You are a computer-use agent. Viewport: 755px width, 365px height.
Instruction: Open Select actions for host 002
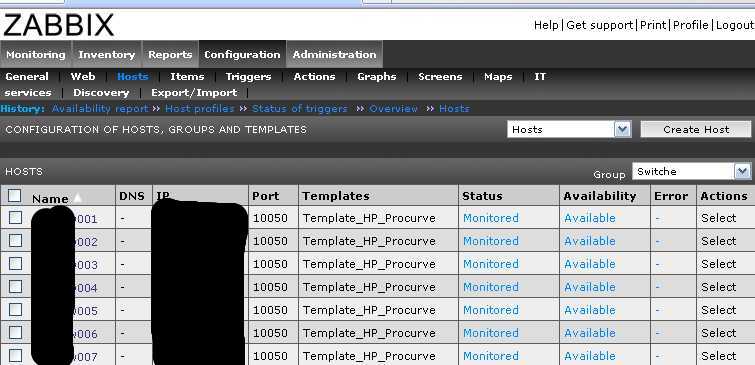(x=718, y=241)
